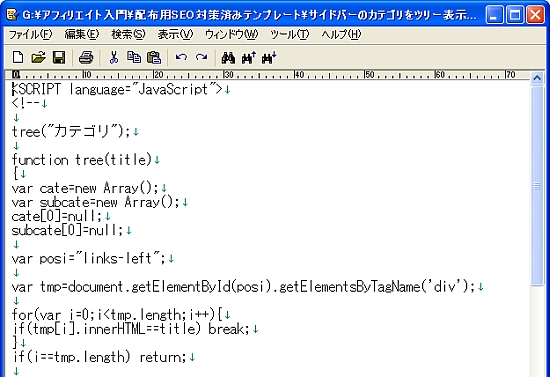This screenshot has width=550, height=377.
Task: Place cursor on the function tree(title) line
Action: click(x=81, y=160)
